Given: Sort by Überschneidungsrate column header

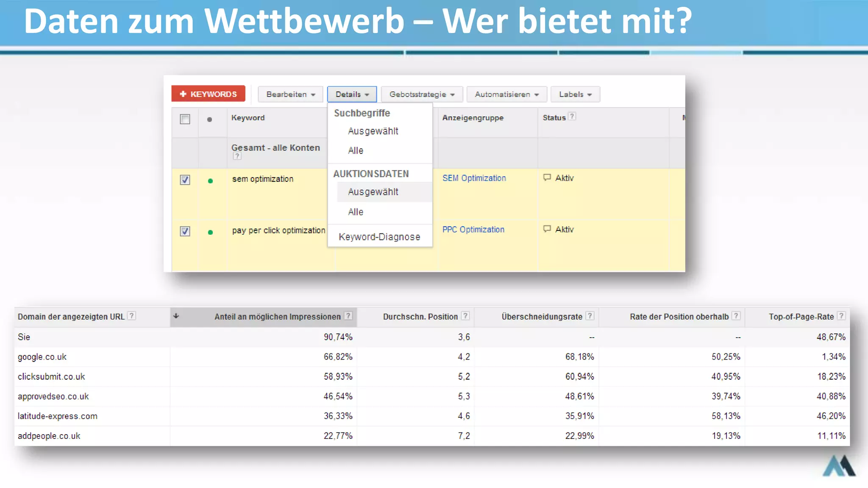Looking at the screenshot, I should click(542, 317).
